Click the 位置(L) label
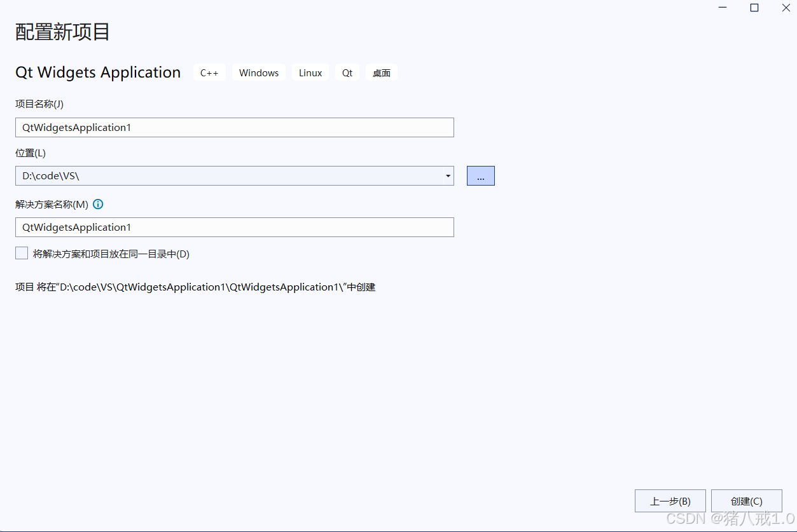The image size is (797, 532). click(x=31, y=153)
